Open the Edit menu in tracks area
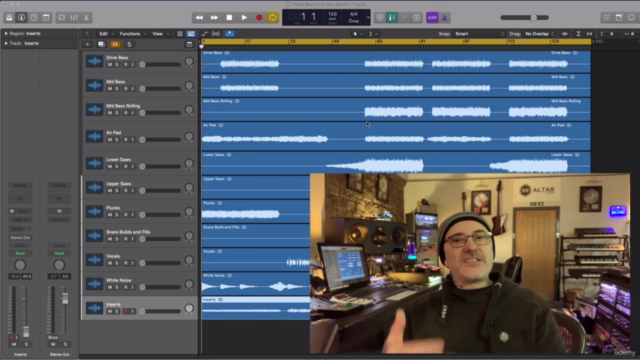 (106, 34)
